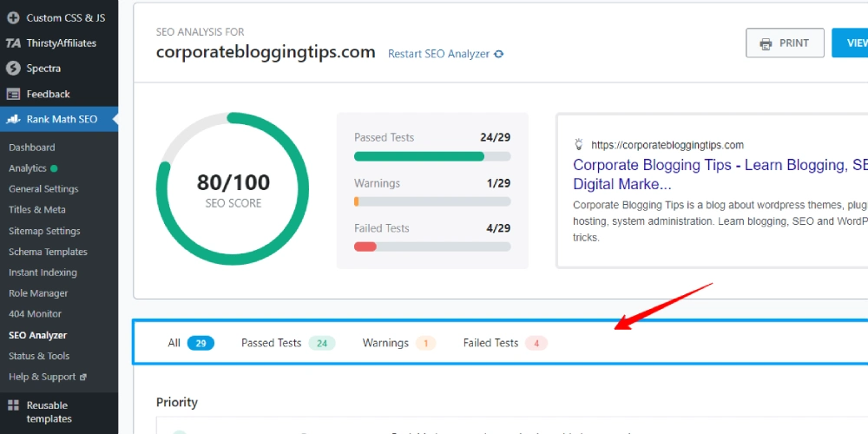
Task: Click the blue VIEW button
Action: pos(850,43)
